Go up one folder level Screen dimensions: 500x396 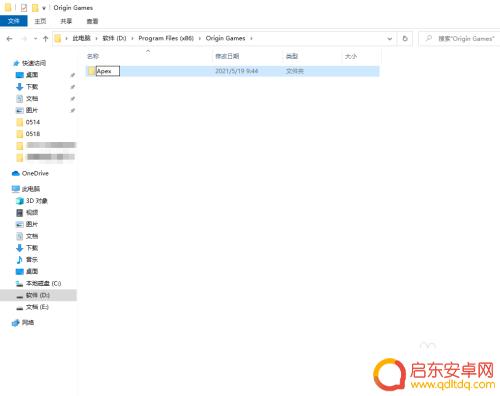(x=46, y=39)
